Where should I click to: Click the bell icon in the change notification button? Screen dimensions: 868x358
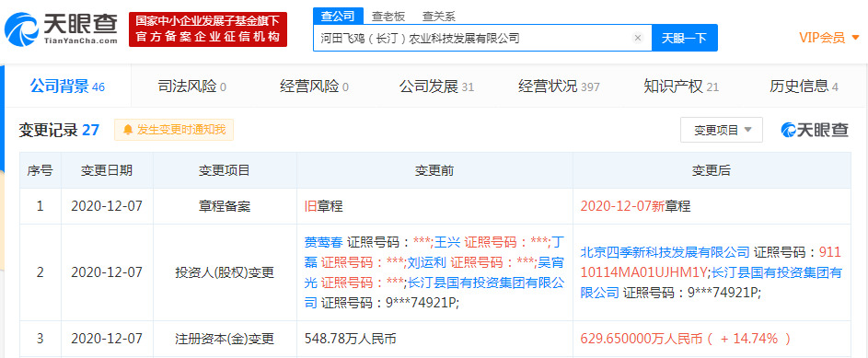pos(128,130)
